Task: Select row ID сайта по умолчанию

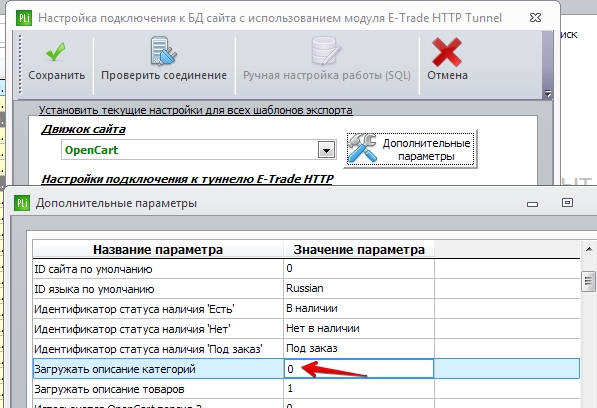Action: coord(306,269)
